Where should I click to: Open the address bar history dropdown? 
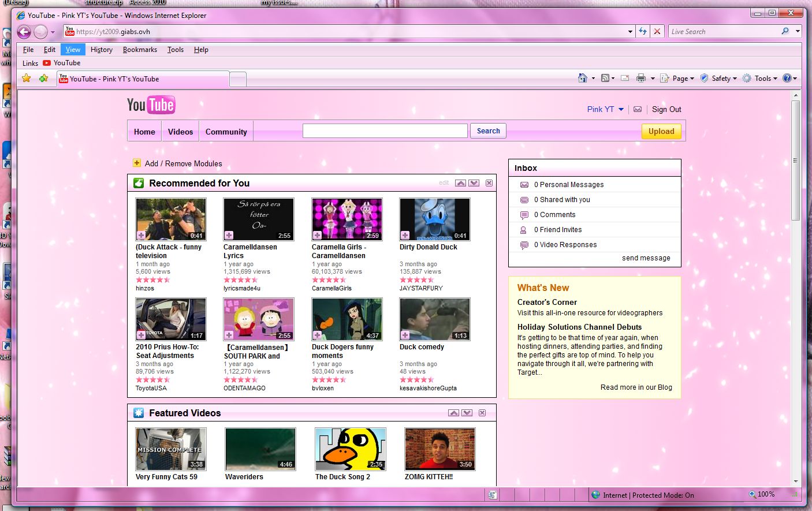630,32
